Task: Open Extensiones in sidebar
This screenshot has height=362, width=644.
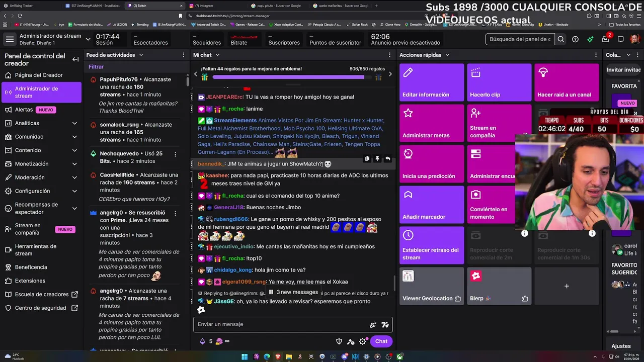Action: (41, 281)
